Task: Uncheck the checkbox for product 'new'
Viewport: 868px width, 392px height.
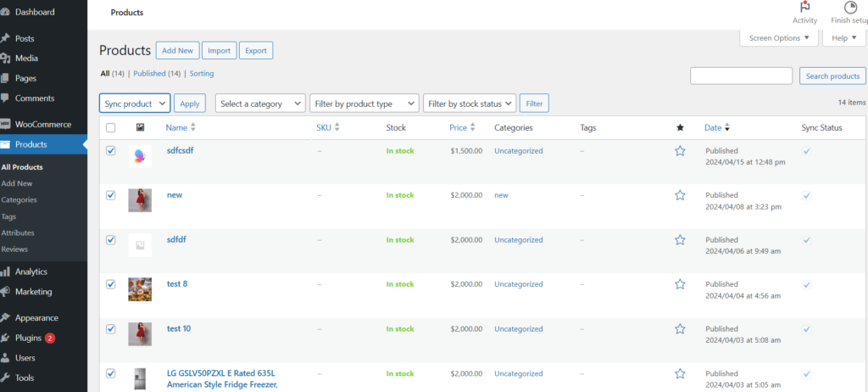Action: pyautogui.click(x=110, y=195)
